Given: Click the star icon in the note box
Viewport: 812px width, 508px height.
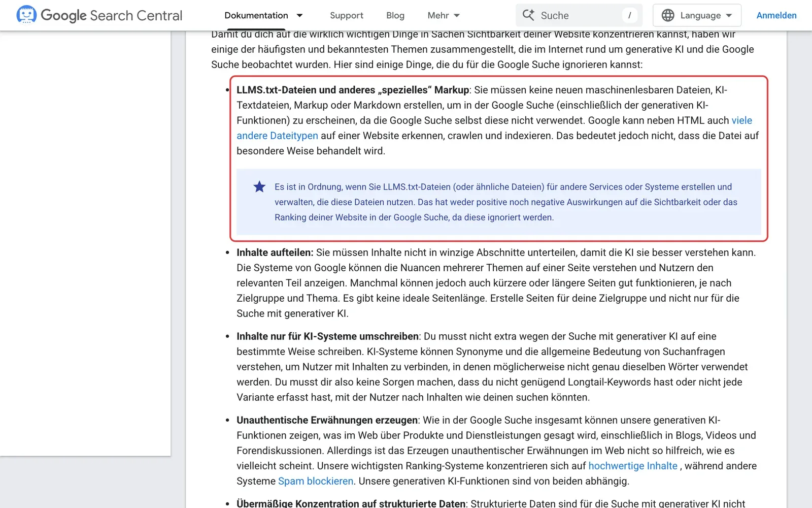Looking at the screenshot, I should coord(259,187).
